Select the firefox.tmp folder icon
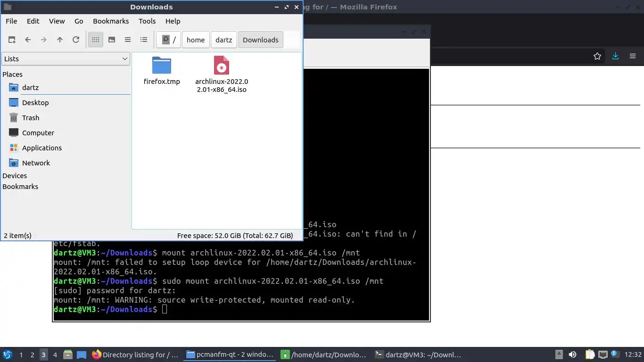 [x=162, y=66]
